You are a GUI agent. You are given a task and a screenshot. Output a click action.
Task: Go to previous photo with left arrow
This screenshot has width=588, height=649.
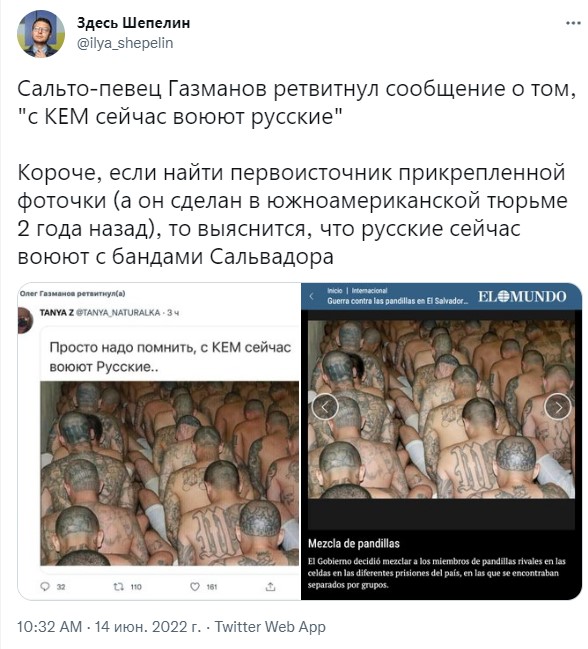coord(325,407)
